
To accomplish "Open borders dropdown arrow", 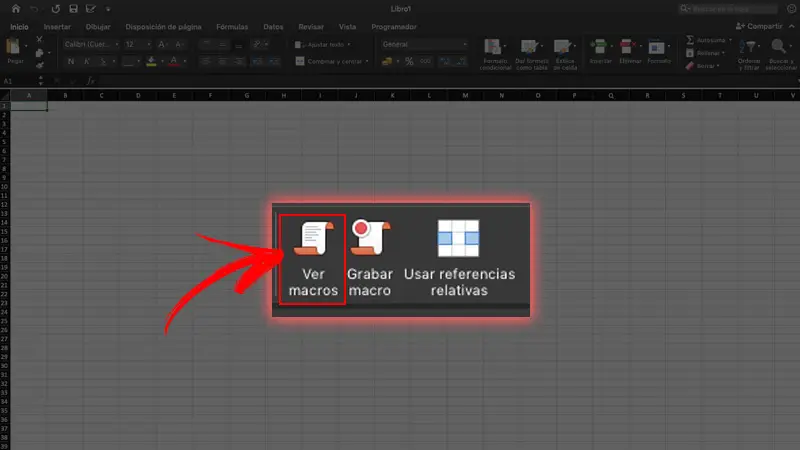I will (138, 62).
